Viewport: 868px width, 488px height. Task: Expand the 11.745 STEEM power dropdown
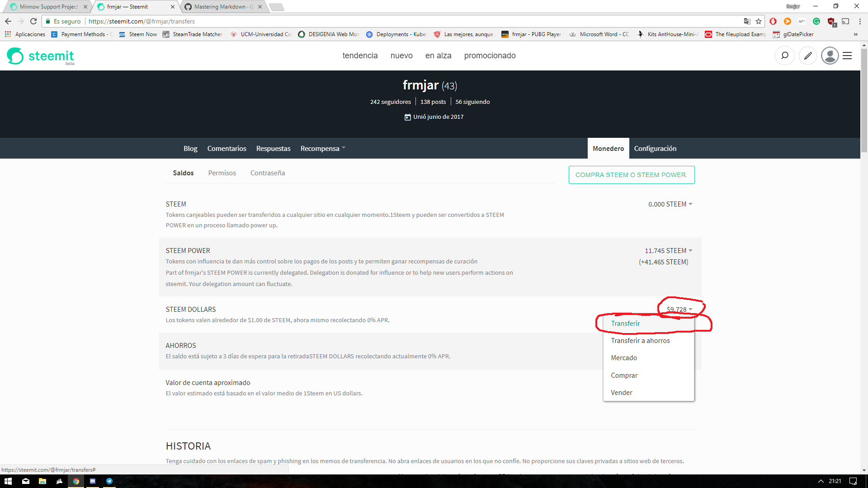click(668, 251)
